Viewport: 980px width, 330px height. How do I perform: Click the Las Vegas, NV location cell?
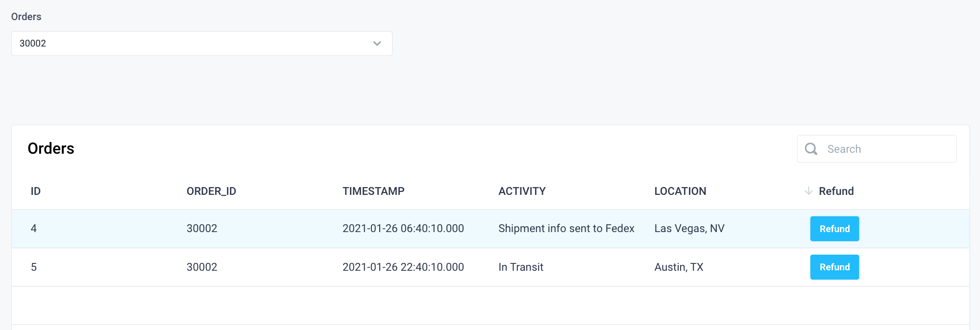[x=689, y=229]
